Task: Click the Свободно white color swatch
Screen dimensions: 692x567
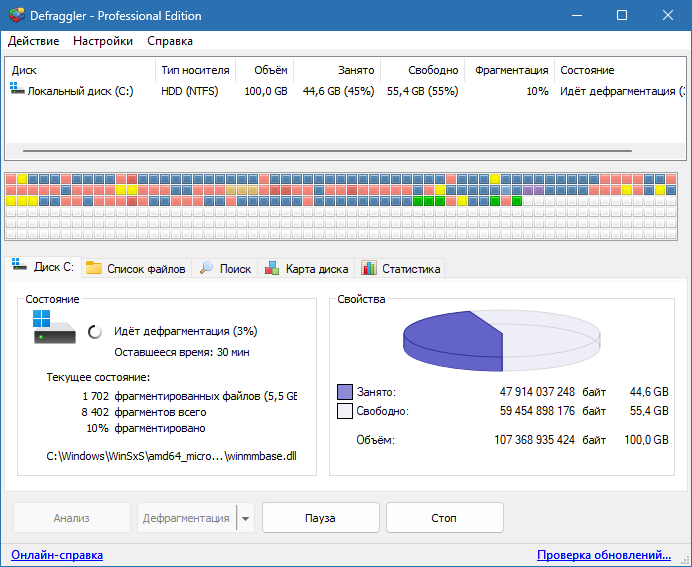Action: click(x=345, y=411)
